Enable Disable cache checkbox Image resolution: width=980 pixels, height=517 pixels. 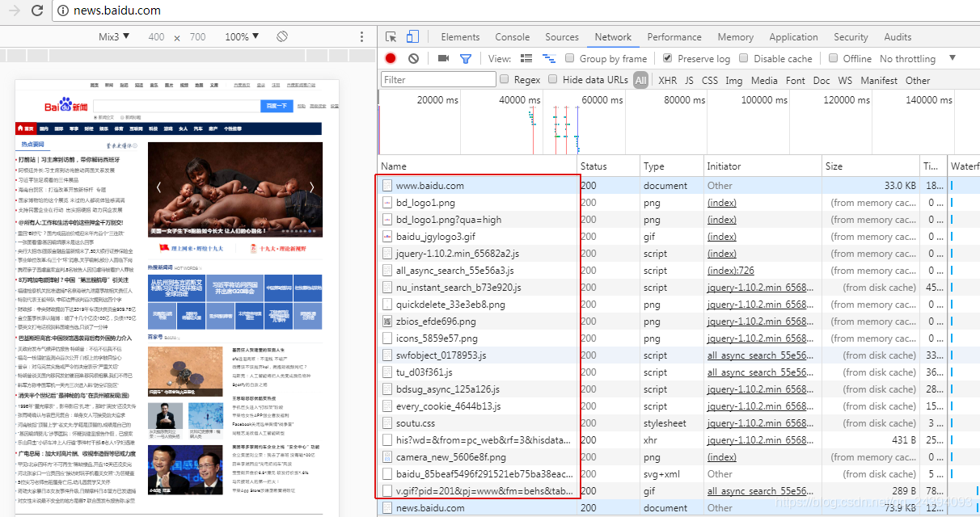click(743, 58)
